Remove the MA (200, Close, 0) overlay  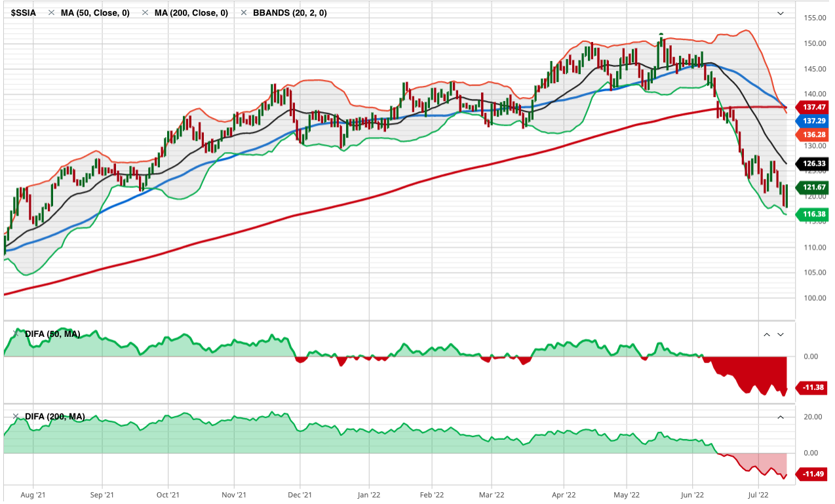click(144, 12)
